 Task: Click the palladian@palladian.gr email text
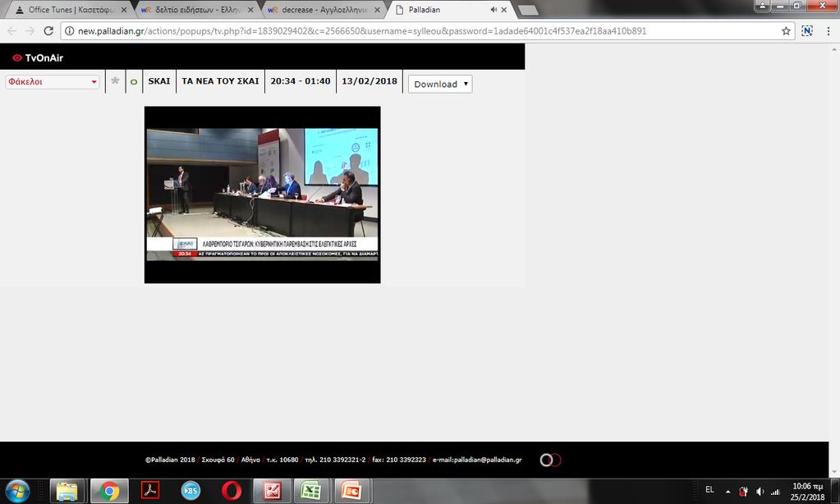point(488,460)
